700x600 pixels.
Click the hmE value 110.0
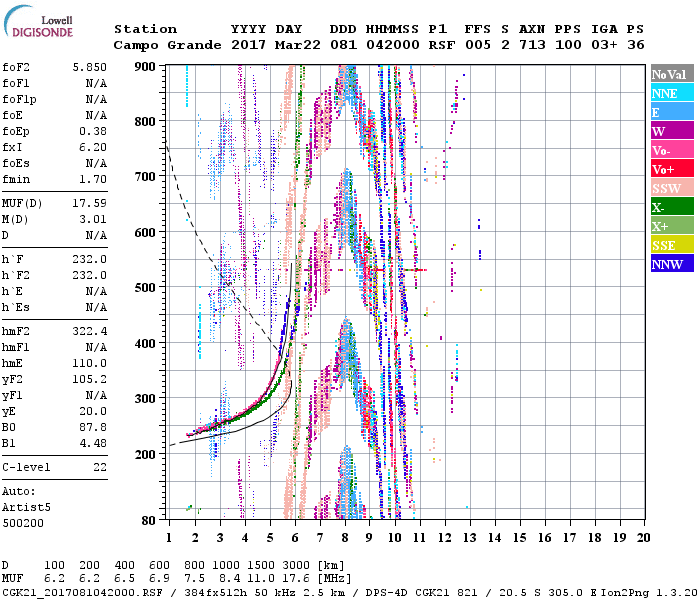[90, 363]
